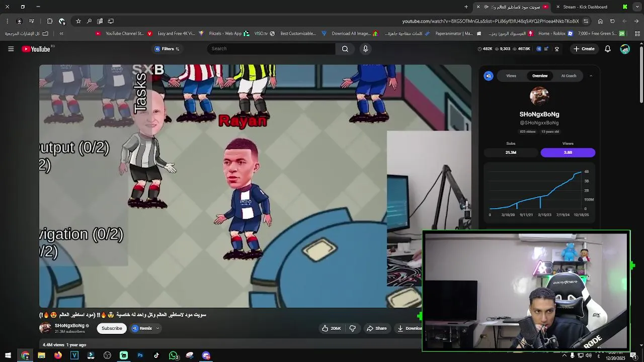Open media control playlist icon in toolbar
The height and width of the screenshot is (362, 644).
[31, 21]
